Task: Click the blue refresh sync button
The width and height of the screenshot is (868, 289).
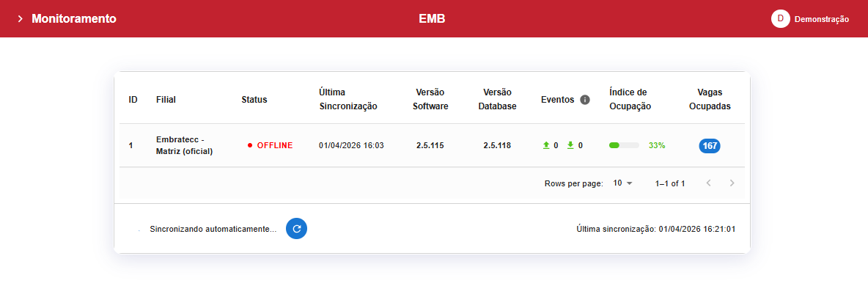Action: pyautogui.click(x=297, y=229)
